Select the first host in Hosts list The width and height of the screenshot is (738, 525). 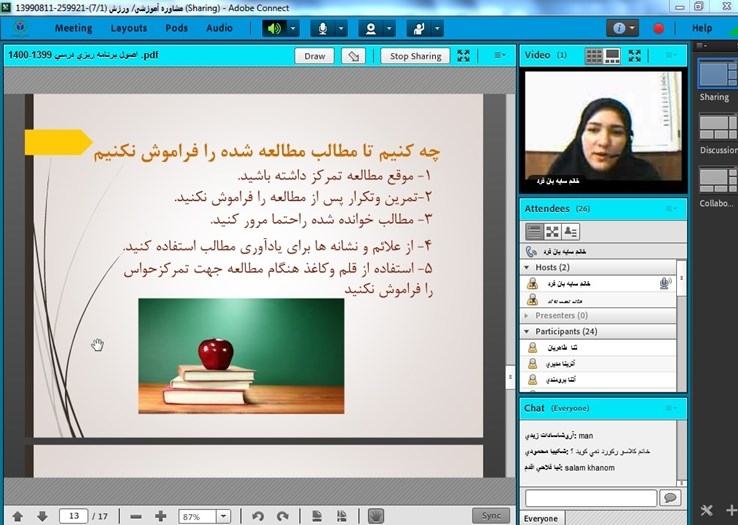point(598,283)
